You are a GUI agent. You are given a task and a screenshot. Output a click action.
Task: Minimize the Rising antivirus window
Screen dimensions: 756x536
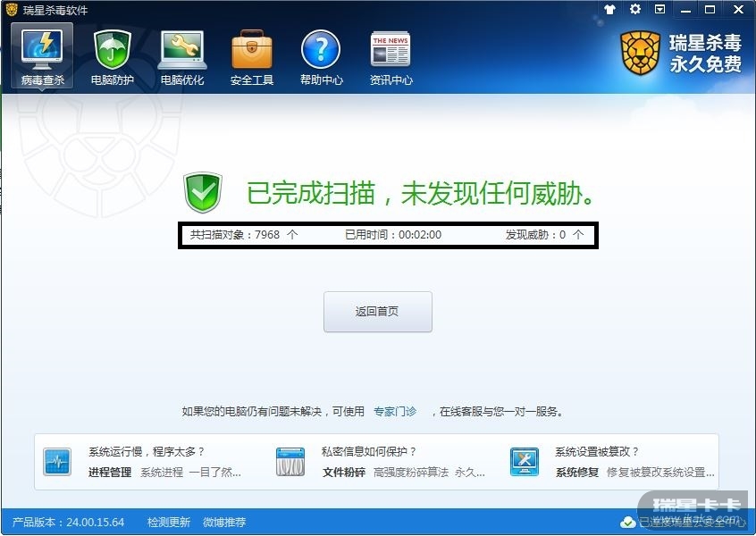click(x=685, y=10)
